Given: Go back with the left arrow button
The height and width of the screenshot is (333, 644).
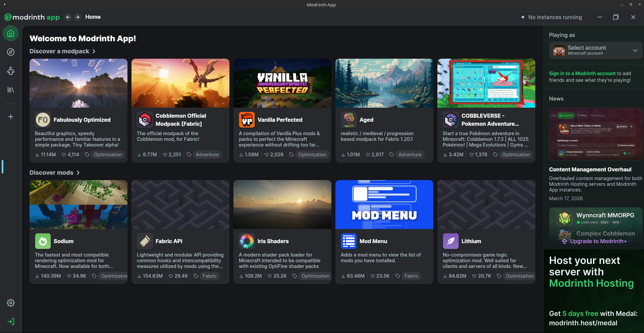Looking at the screenshot, I should pyautogui.click(x=68, y=17).
